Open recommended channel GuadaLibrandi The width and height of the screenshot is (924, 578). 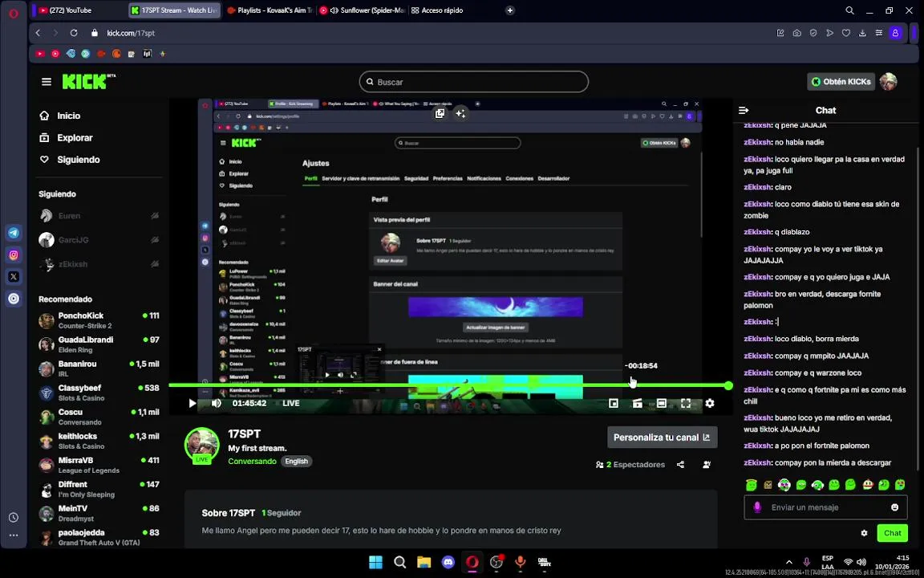pyautogui.click(x=99, y=344)
